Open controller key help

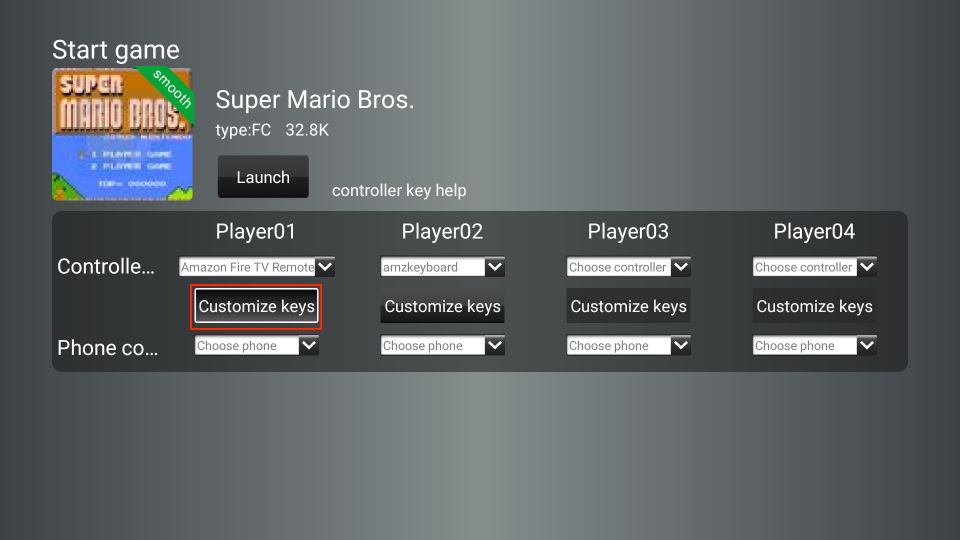tap(399, 190)
